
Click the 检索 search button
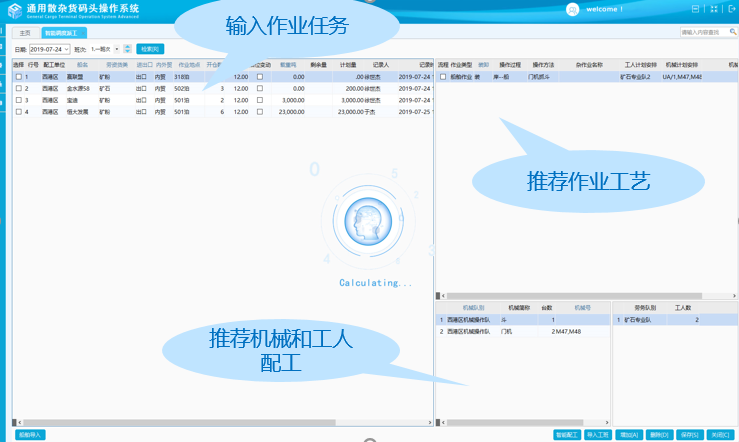point(149,48)
